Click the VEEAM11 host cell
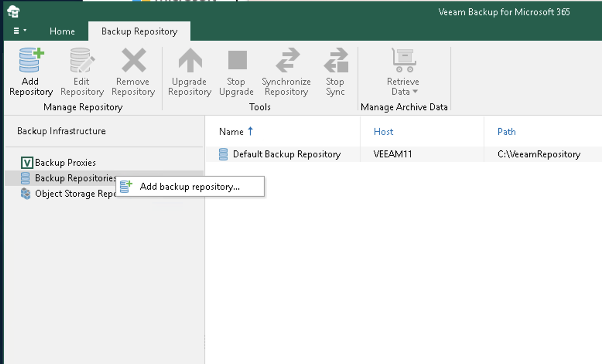The width and height of the screenshot is (602, 364). tap(393, 154)
